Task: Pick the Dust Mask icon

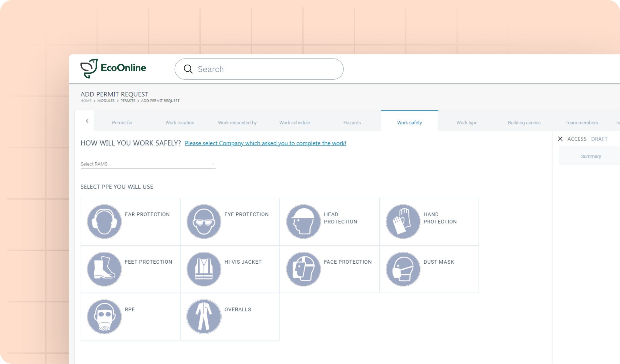Action: click(403, 269)
